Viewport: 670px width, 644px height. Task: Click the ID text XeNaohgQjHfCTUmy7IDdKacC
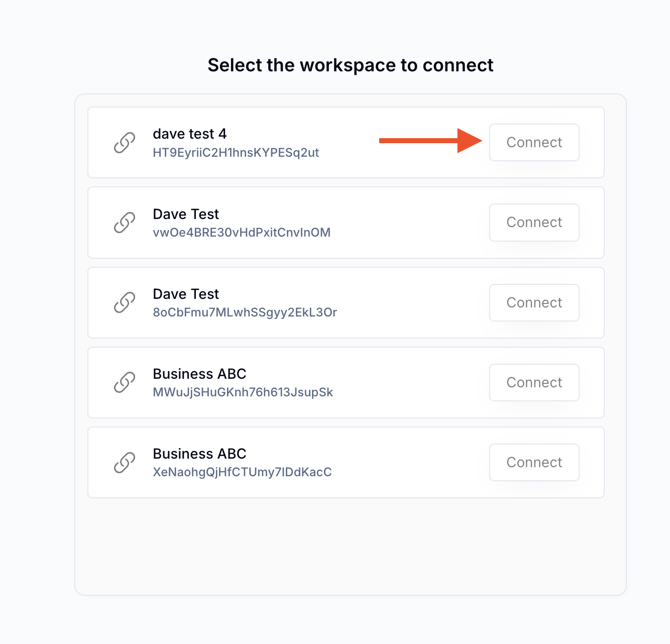242,472
